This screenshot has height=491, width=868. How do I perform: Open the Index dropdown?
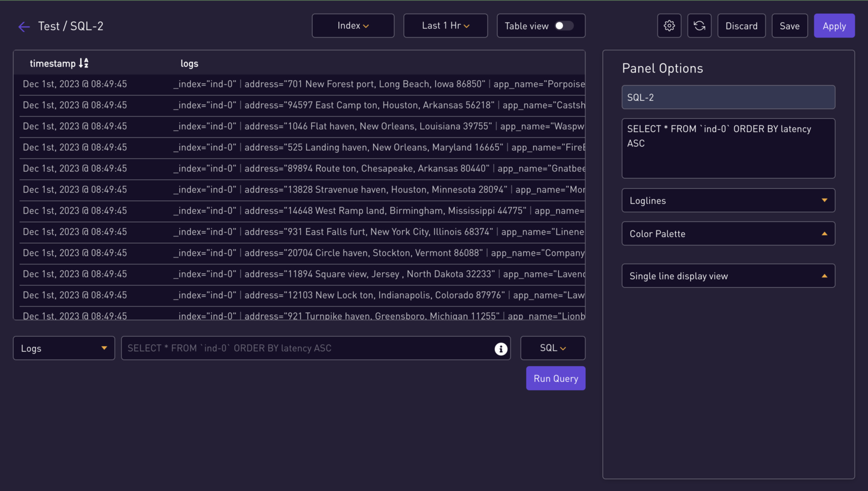point(353,26)
